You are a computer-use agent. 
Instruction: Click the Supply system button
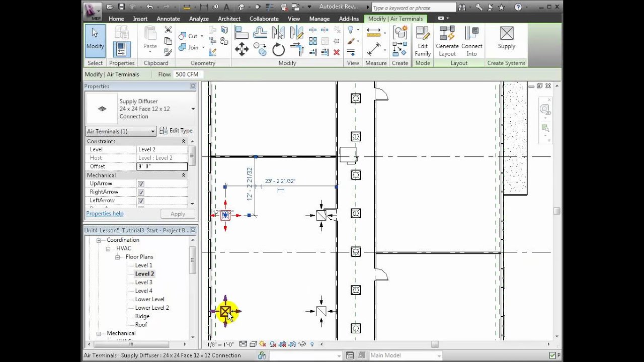click(x=507, y=38)
